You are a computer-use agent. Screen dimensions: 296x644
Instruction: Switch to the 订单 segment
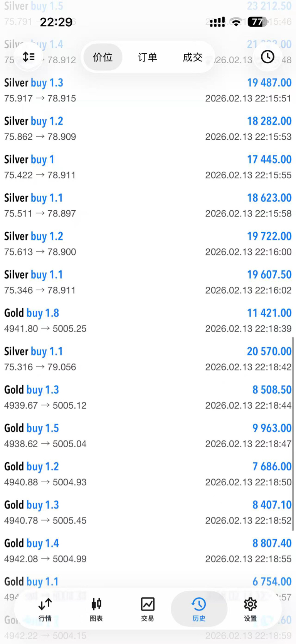148,57
